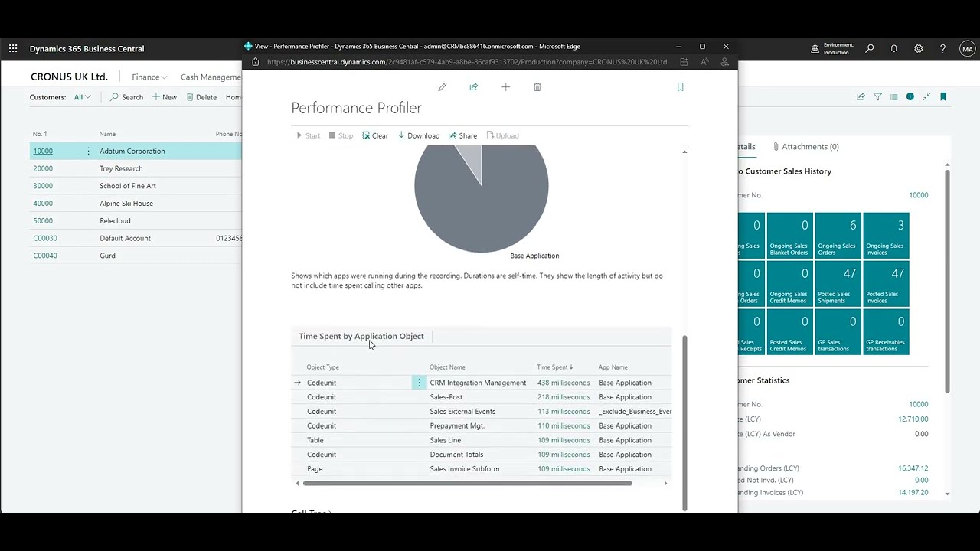Image resolution: width=980 pixels, height=551 pixels.
Task: Open search magnifier in Business Central header
Action: pos(870,48)
